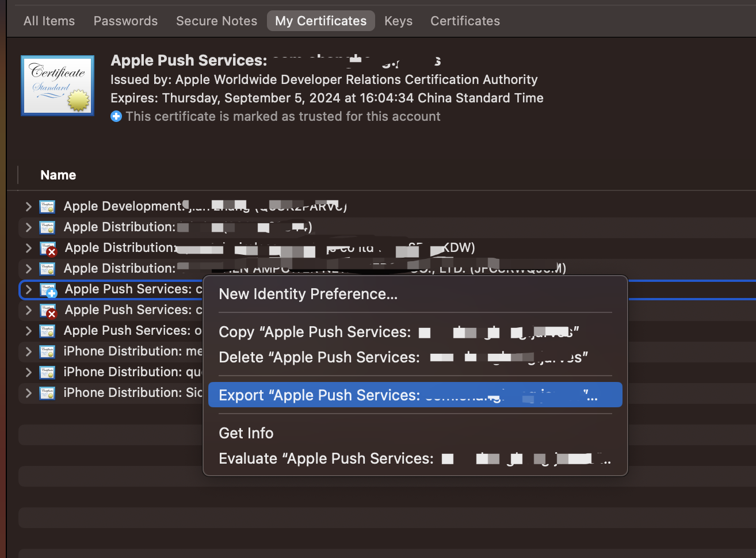The height and width of the screenshot is (558, 756).
Task: Open the Secure Notes tab
Action: click(x=216, y=21)
